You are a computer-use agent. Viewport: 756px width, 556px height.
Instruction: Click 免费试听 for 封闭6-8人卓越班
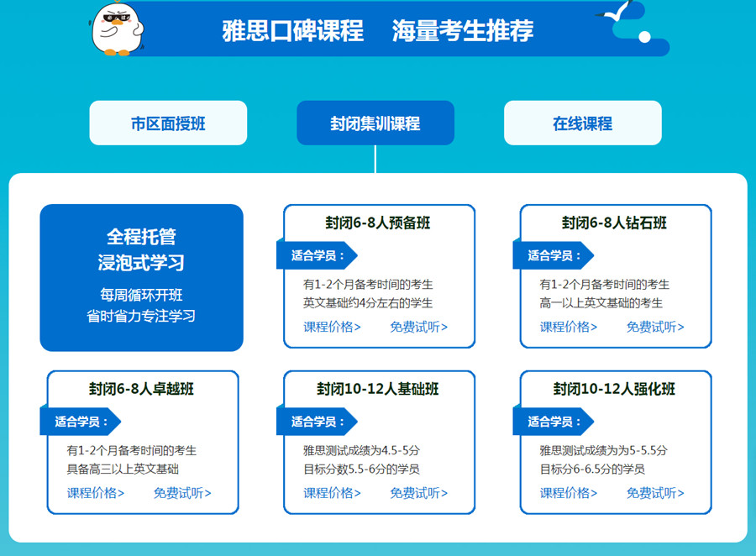click(x=182, y=493)
